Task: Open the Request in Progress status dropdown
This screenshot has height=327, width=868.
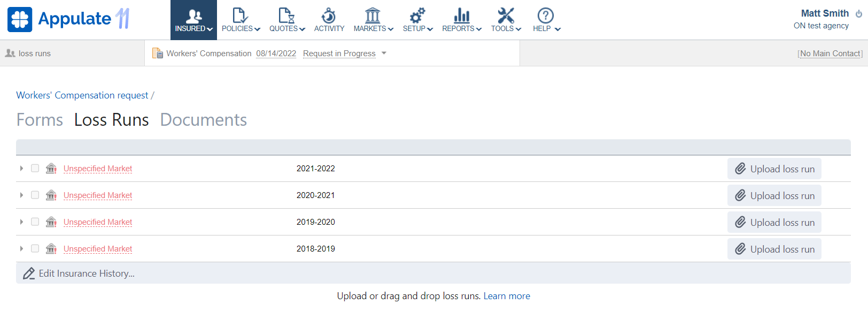Action: click(384, 53)
